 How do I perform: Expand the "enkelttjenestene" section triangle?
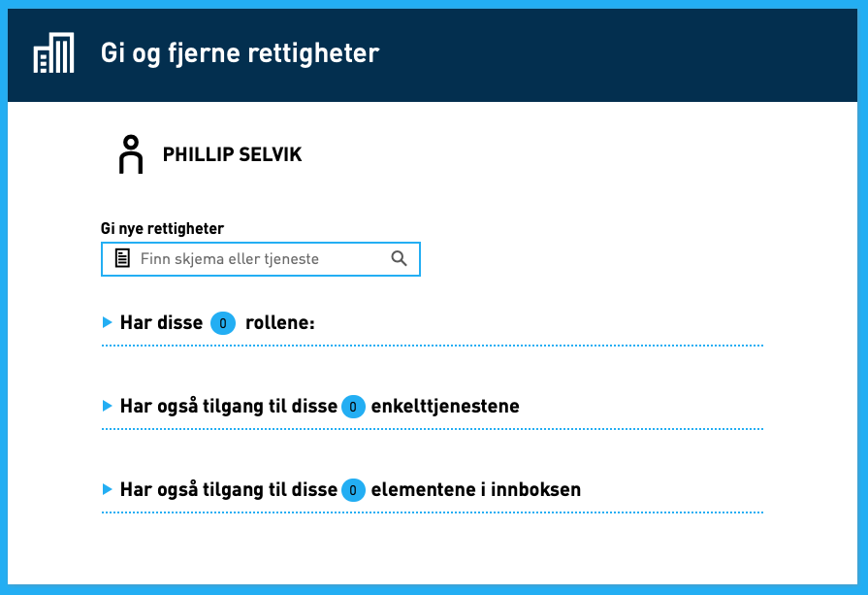(x=108, y=406)
